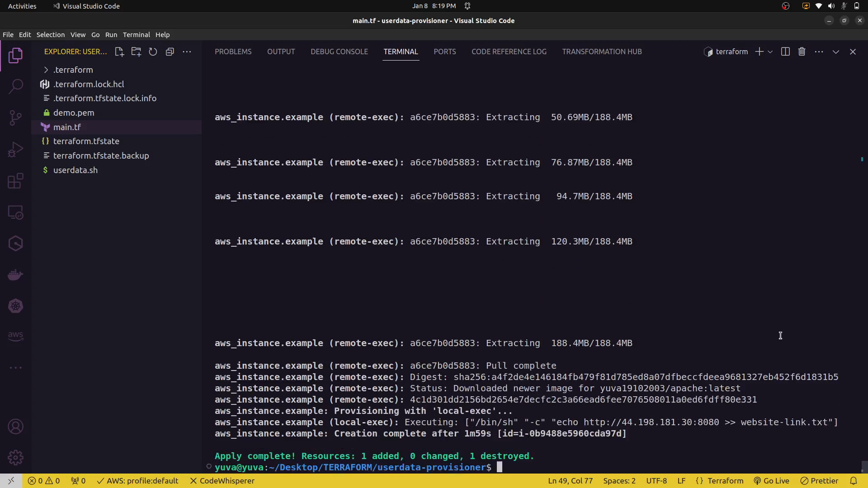
Task: Toggle maximized panel size chevron
Action: pyautogui.click(x=835, y=52)
